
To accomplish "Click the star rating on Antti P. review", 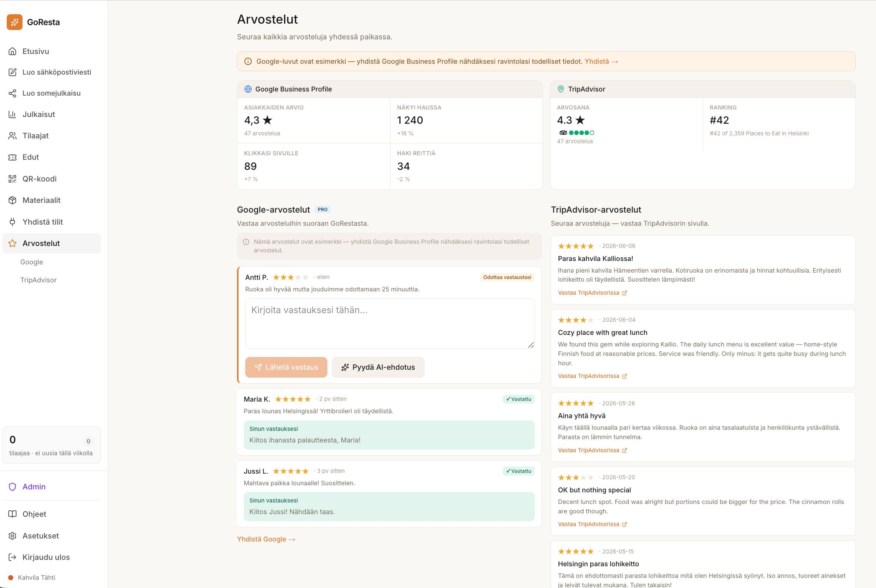I will 291,277.
